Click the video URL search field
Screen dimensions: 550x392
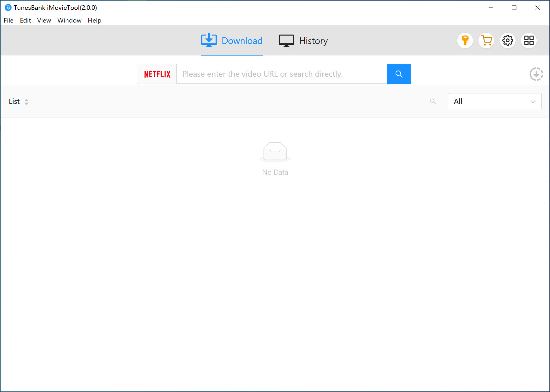(282, 74)
